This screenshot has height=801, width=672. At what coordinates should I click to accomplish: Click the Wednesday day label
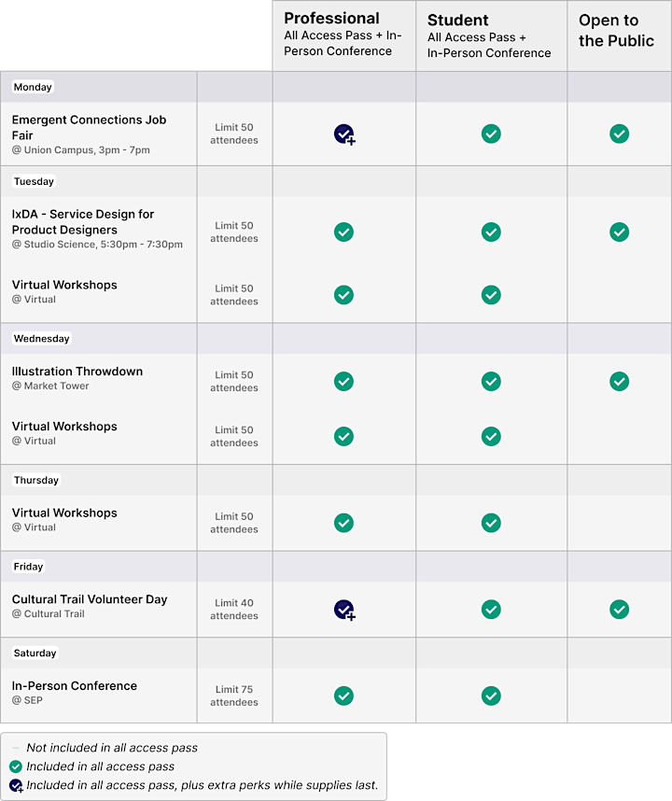point(41,339)
